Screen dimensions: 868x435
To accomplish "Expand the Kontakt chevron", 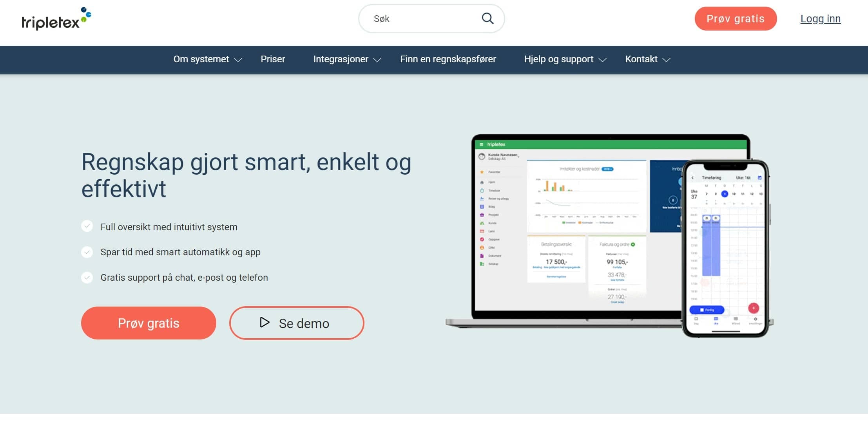I will pos(666,60).
